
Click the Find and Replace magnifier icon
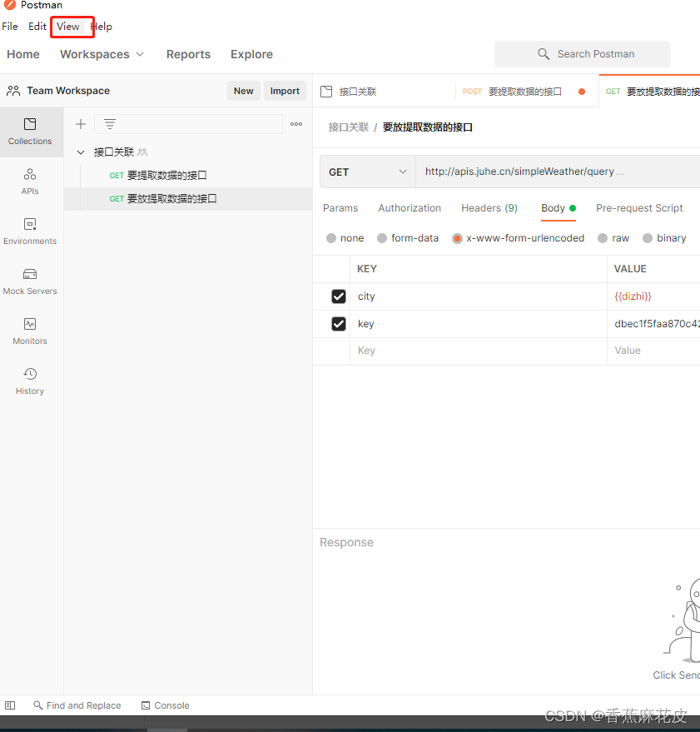tap(37, 705)
